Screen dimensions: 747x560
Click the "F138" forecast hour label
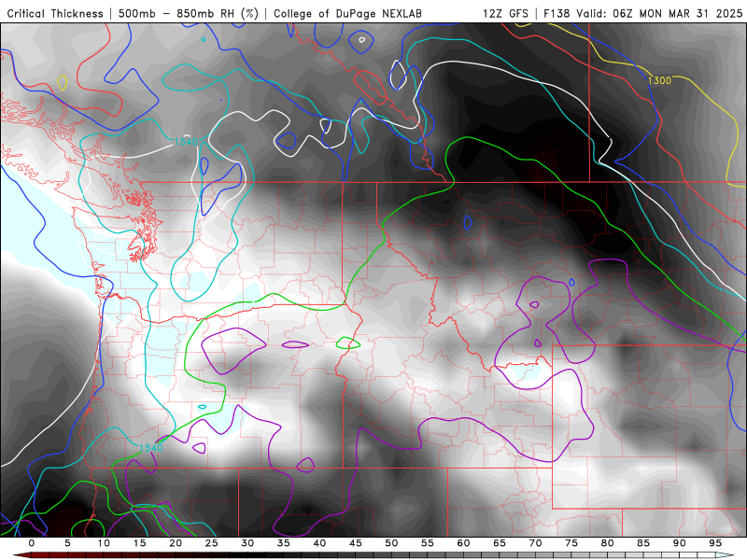tap(557, 14)
